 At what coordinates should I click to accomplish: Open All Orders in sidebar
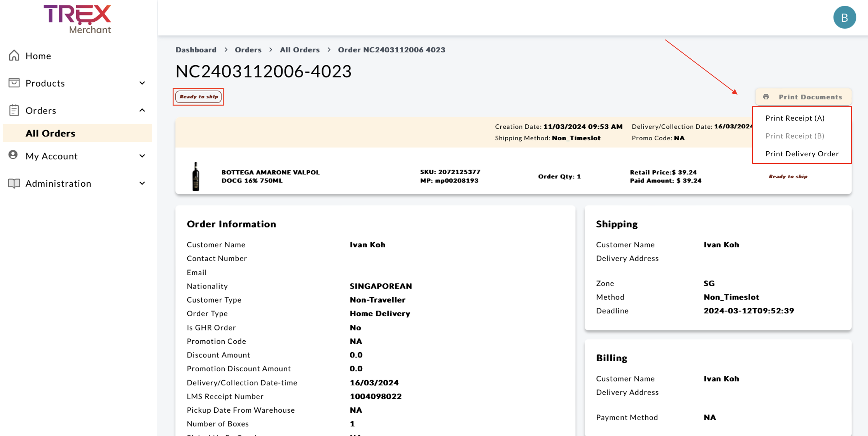coord(50,133)
